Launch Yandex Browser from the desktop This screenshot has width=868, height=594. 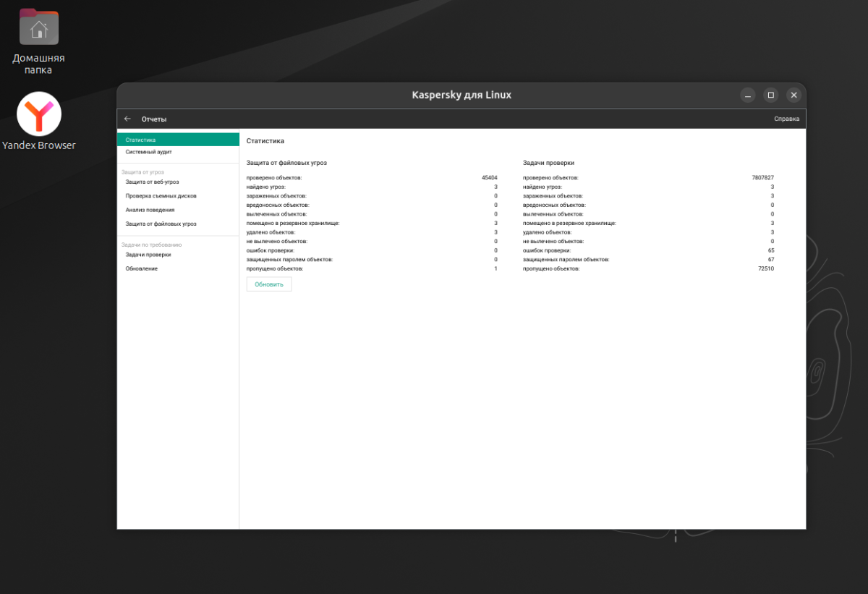pos(39,114)
